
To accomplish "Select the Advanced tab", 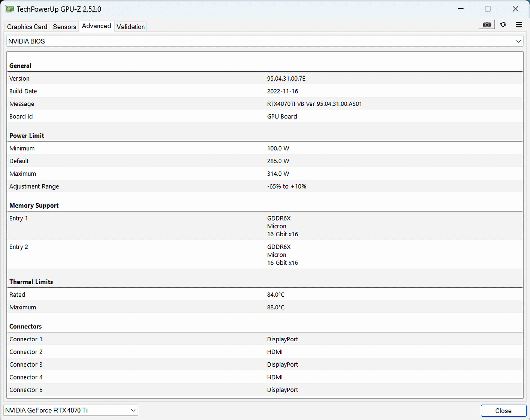I will click(x=96, y=26).
